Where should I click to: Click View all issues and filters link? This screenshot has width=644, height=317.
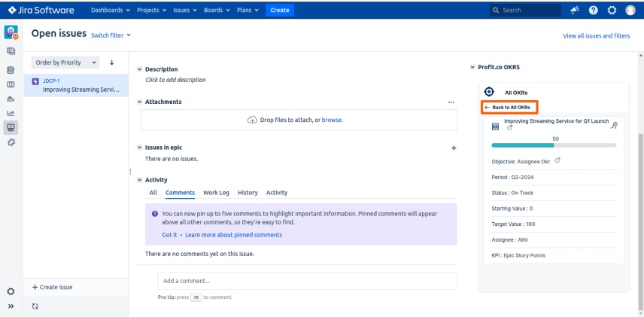(x=597, y=36)
